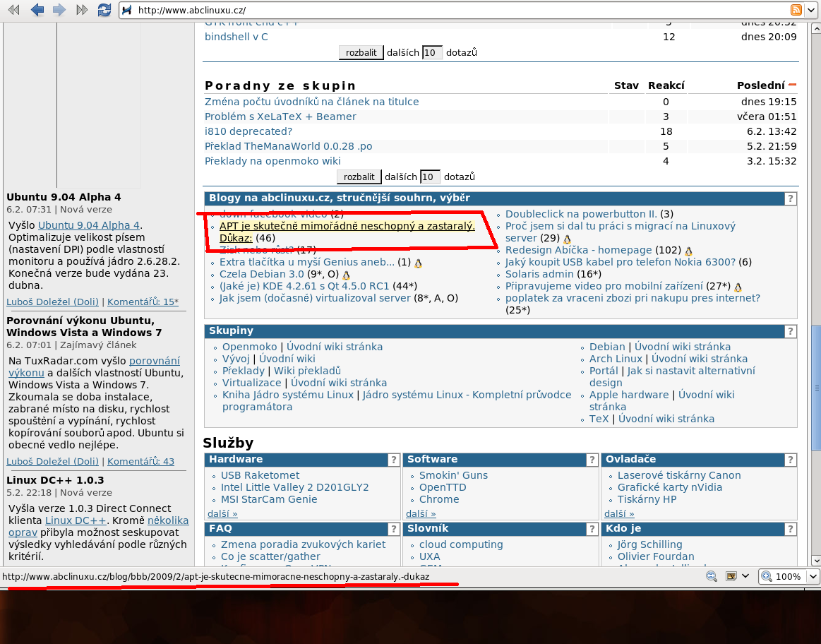
Task: Open the 100% zoom level dropdown
Action: point(813,576)
